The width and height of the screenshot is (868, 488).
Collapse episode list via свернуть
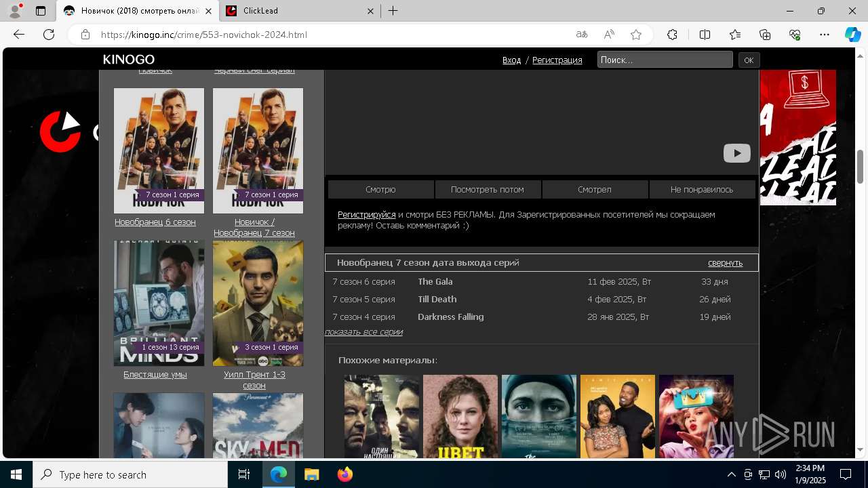[726, 263]
